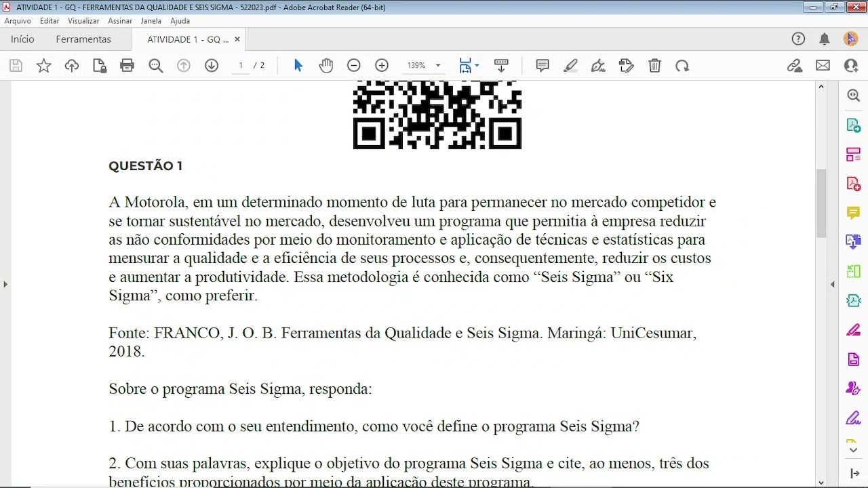This screenshot has height=488, width=868.
Task: Open the magenta layout tool in right pane
Action: pos(854,155)
